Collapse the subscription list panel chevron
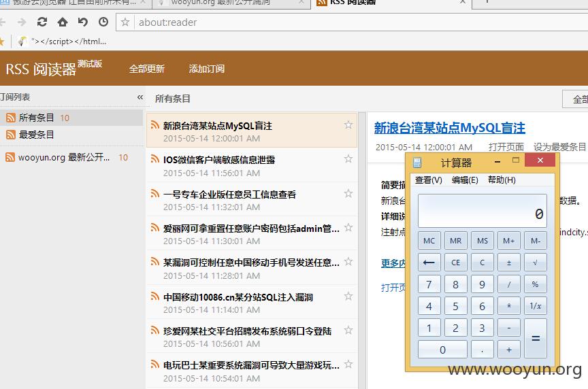Viewport: 588px width, 389px height. tap(140, 97)
